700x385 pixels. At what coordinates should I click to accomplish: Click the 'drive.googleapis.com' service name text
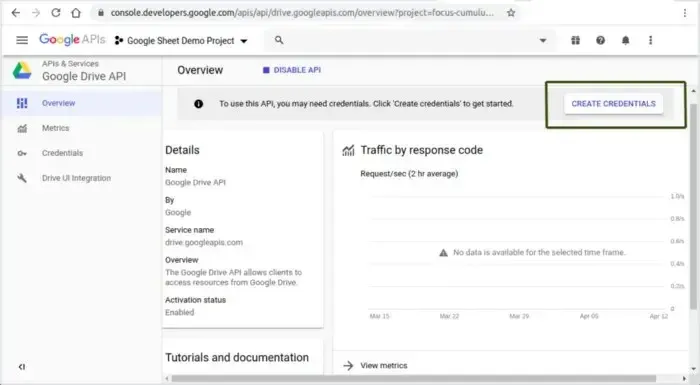click(204, 243)
